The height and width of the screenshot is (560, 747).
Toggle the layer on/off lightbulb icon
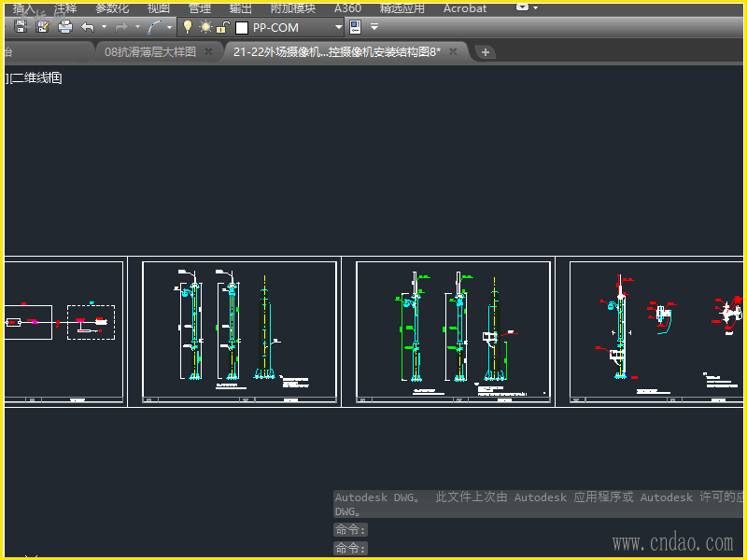pos(188,27)
